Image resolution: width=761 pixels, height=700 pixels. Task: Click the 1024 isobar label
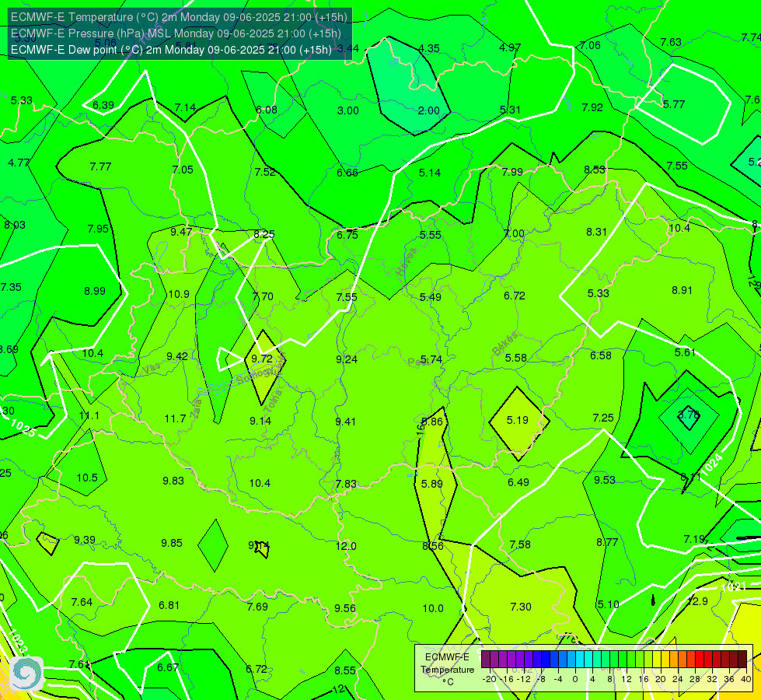(711, 464)
